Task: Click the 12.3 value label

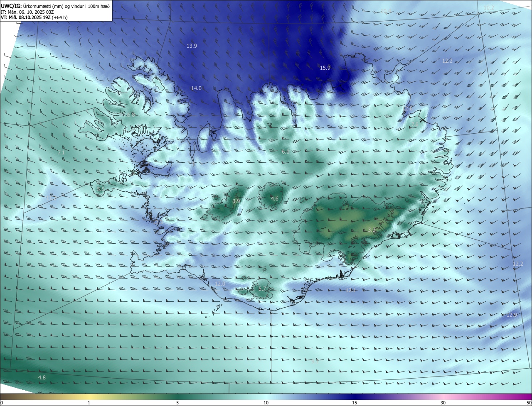Action: 157,223
